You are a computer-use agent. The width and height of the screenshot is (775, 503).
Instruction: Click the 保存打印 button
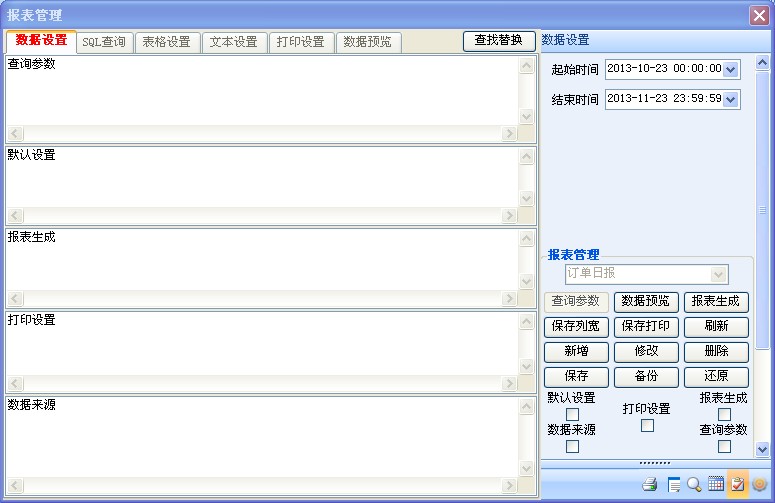pos(646,327)
